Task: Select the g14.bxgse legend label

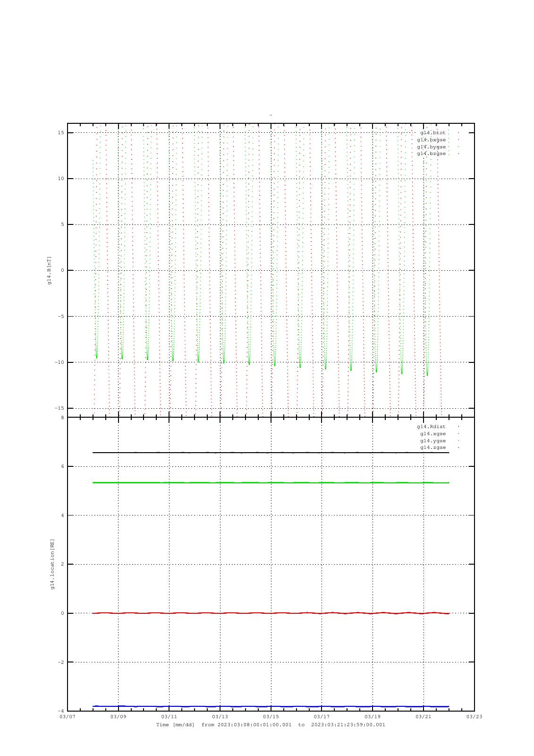Action: pyautogui.click(x=431, y=140)
